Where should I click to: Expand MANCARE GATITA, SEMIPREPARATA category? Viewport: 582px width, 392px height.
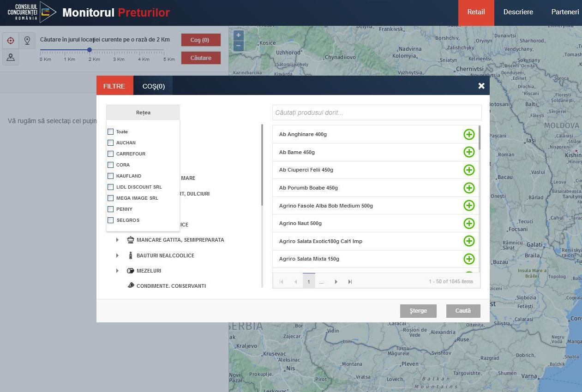[x=117, y=240]
